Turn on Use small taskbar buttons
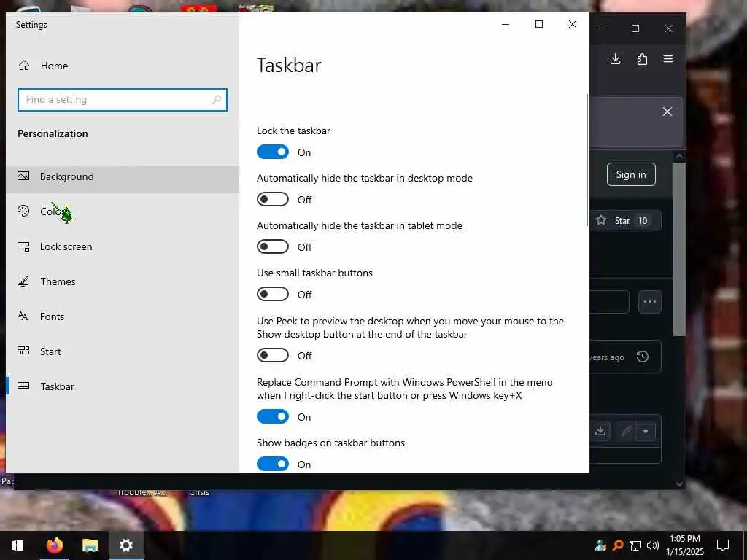 (273, 294)
